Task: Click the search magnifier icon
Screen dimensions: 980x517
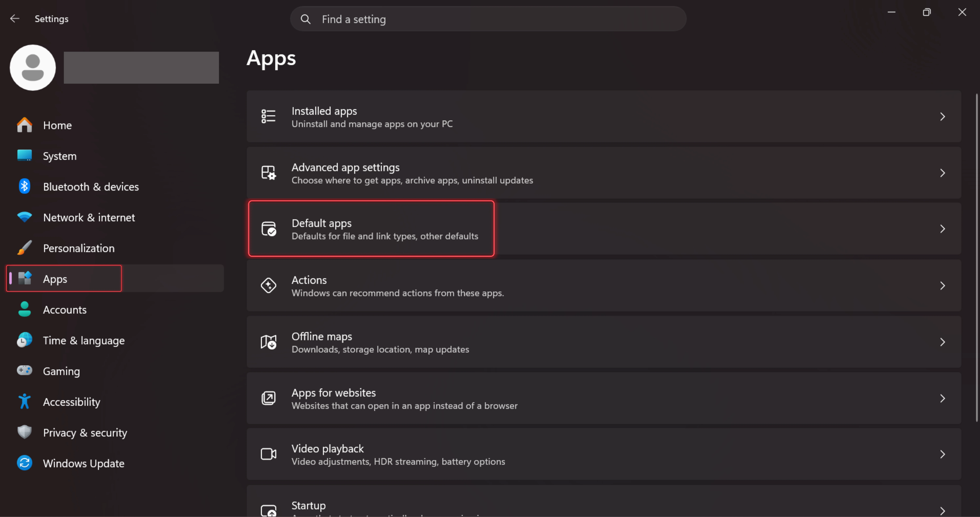Action: tap(306, 19)
